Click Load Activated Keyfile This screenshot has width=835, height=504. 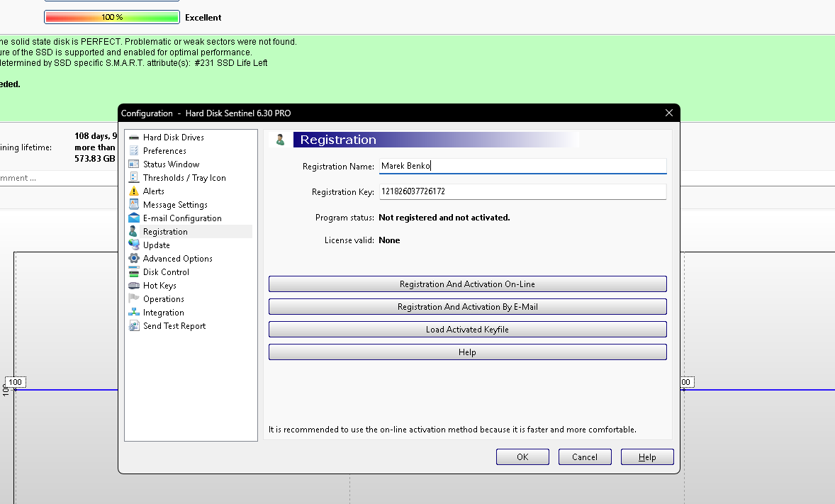pyautogui.click(x=467, y=329)
